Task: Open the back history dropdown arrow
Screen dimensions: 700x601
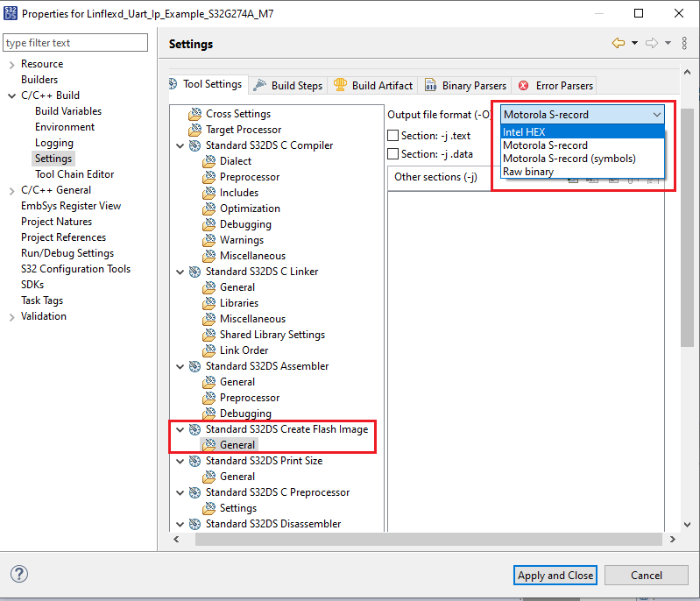Action: [x=634, y=43]
